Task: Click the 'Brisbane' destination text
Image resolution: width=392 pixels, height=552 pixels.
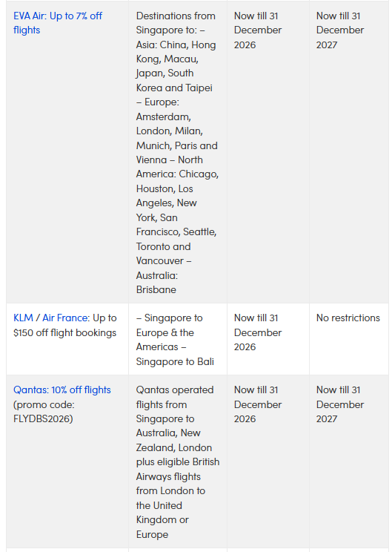Action: pos(156,290)
